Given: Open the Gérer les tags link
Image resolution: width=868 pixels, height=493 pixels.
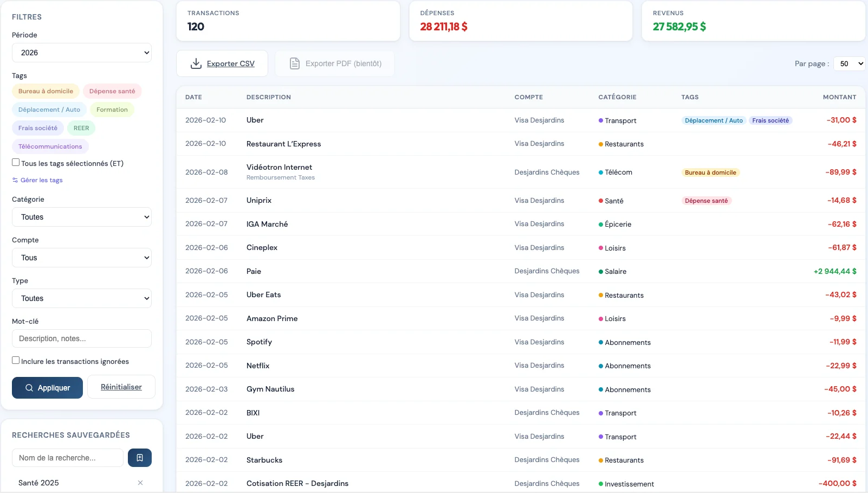Looking at the screenshot, I should pyautogui.click(x=41, y=180).
